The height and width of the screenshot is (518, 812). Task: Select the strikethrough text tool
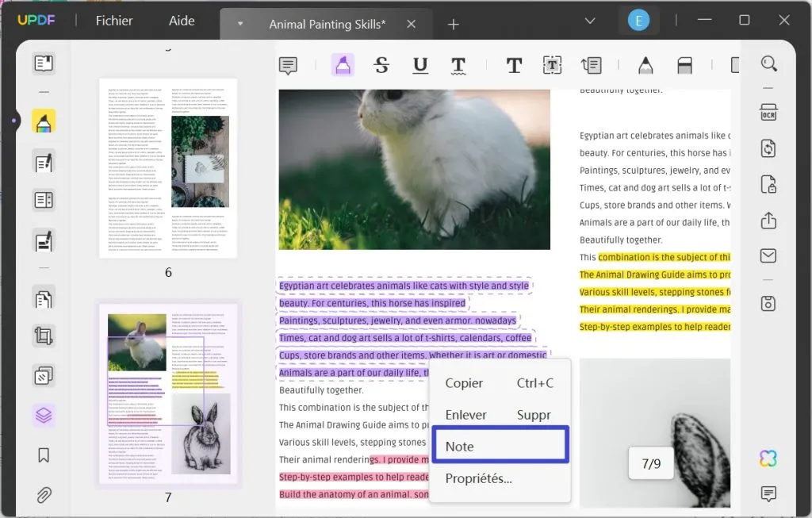click(x=381, y=65)
